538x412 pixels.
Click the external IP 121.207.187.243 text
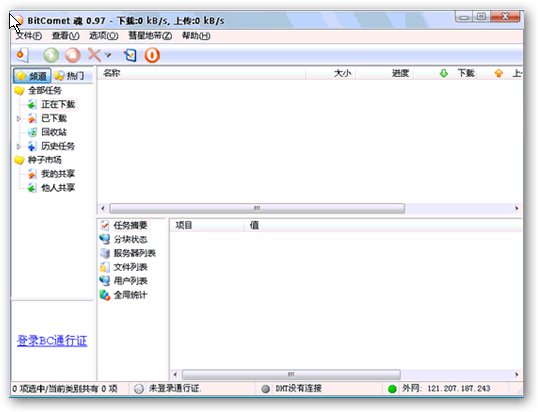pos(459,388)
